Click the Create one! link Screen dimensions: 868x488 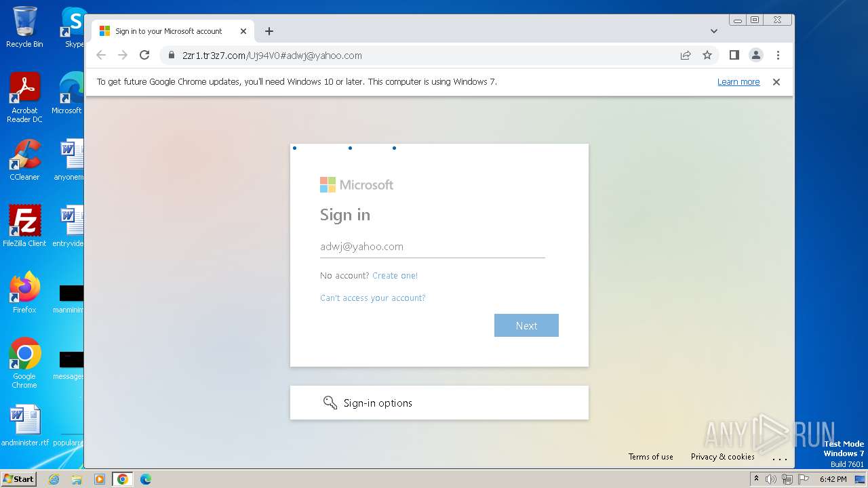[x=395, y=276]
